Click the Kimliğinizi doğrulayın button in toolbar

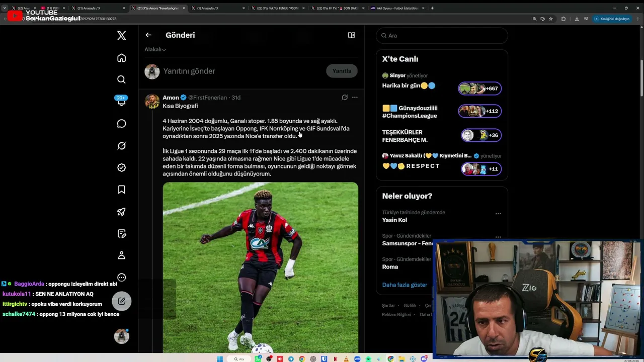pos(612,19)
